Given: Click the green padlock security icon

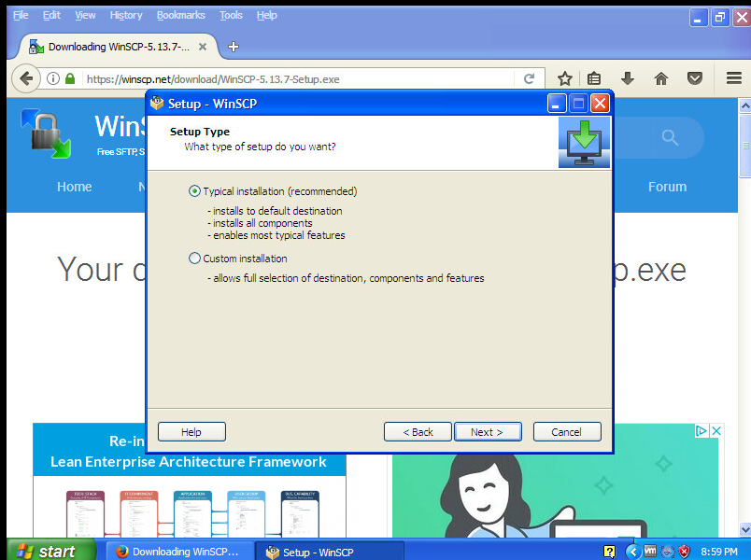Looking at the screenshot, I should 70,78.
